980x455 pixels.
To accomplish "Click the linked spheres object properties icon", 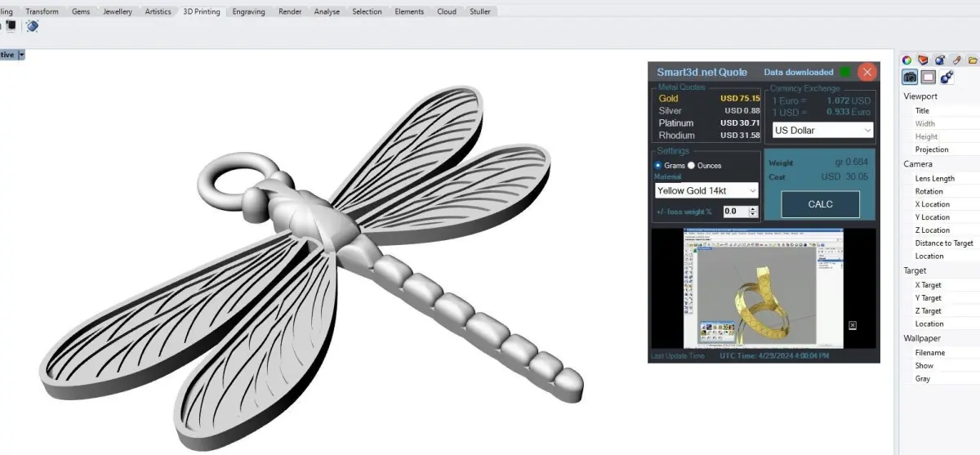I will 947,78.
